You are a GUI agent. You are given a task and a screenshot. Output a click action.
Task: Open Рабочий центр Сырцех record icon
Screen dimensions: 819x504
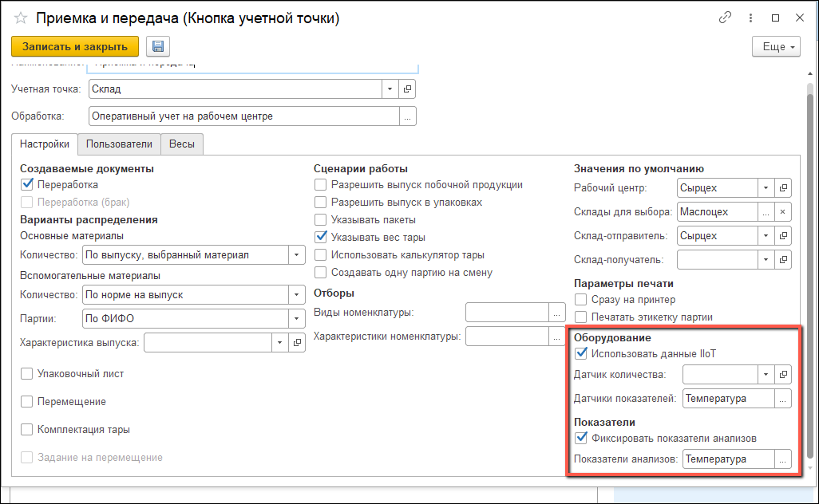pyautogui.click(x=783, y=188)
